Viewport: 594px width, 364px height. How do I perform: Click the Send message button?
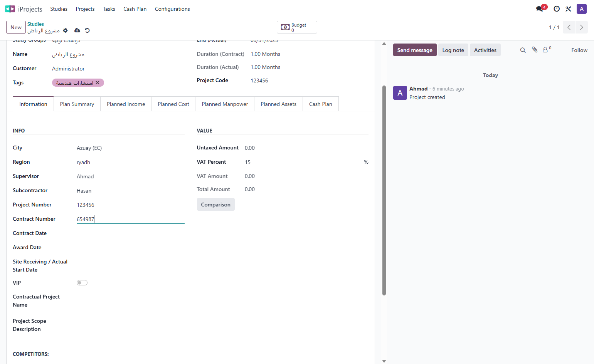[x=415, y=50]
